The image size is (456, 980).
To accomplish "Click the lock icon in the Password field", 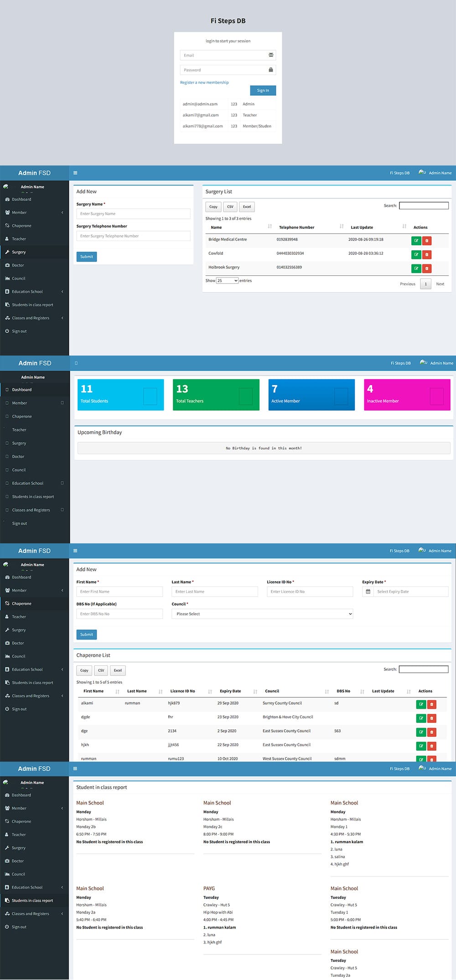I will (271, 70).
